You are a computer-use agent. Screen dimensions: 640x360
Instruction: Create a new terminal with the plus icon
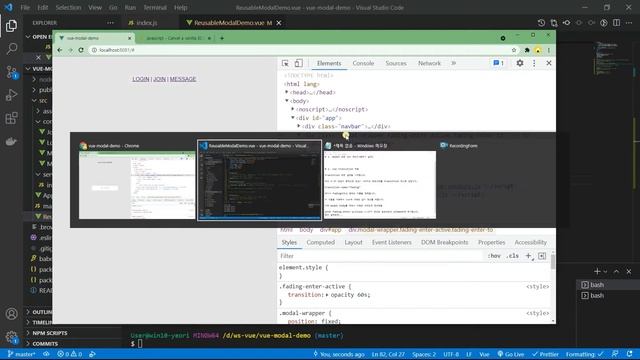597,271
